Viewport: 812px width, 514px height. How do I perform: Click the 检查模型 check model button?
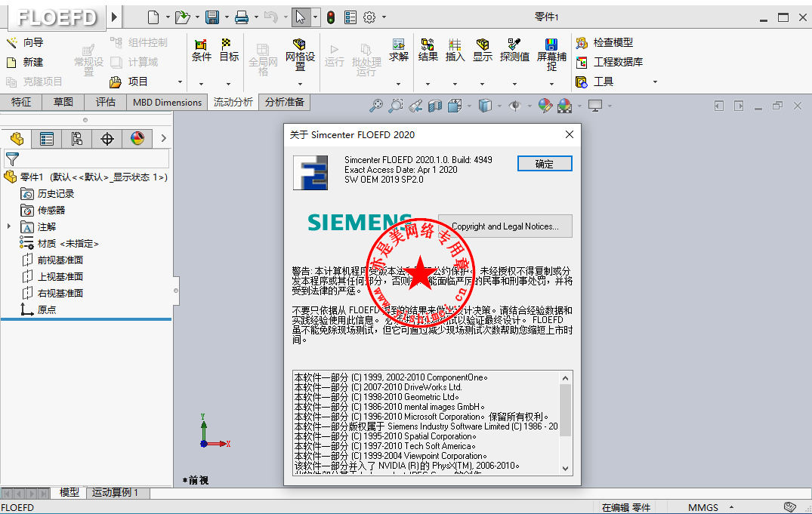[x=604, y=42]
